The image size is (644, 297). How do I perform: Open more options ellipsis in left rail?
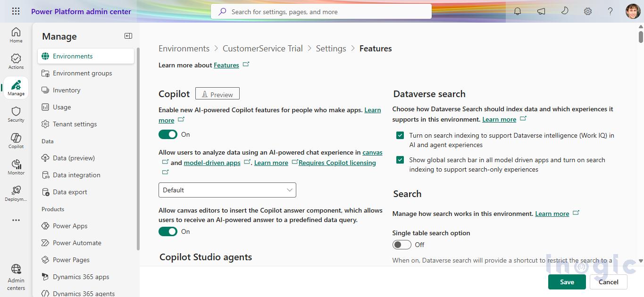pyautogui.click(x=16, y=220)
